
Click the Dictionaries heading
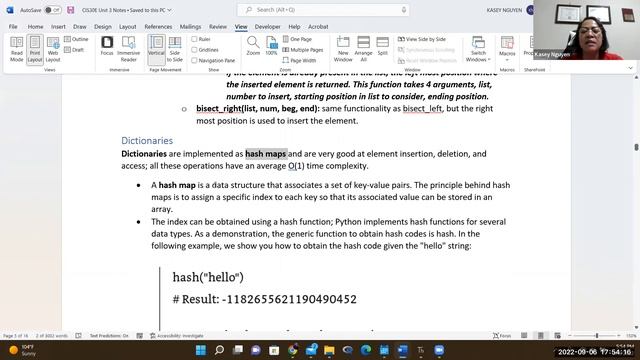(x=147, y=140)
